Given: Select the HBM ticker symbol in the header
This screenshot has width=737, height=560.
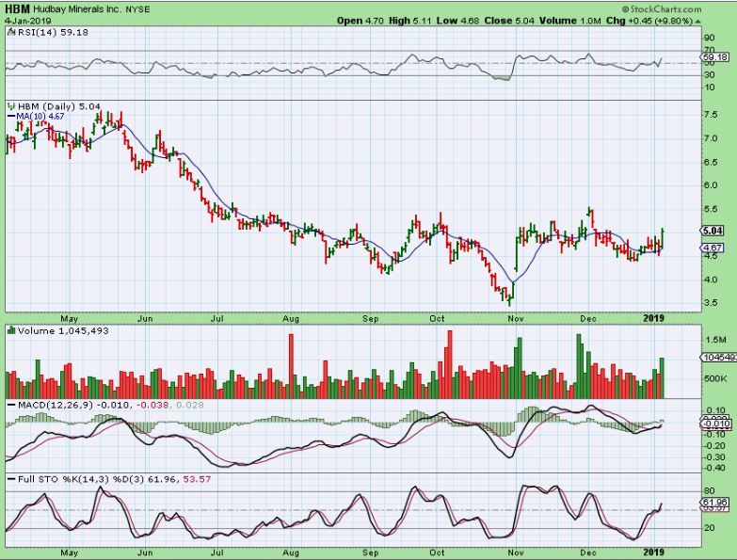Looking at the screenshot, I should (x=17, y=9).
